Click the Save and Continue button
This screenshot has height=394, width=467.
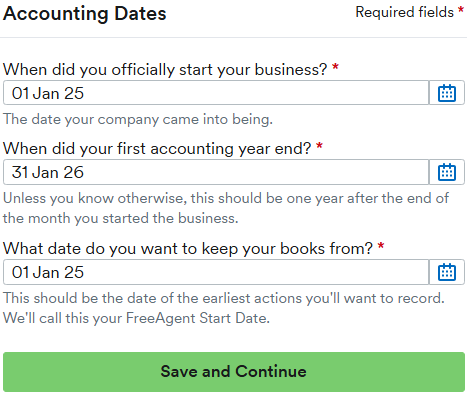tap(234, 372)
